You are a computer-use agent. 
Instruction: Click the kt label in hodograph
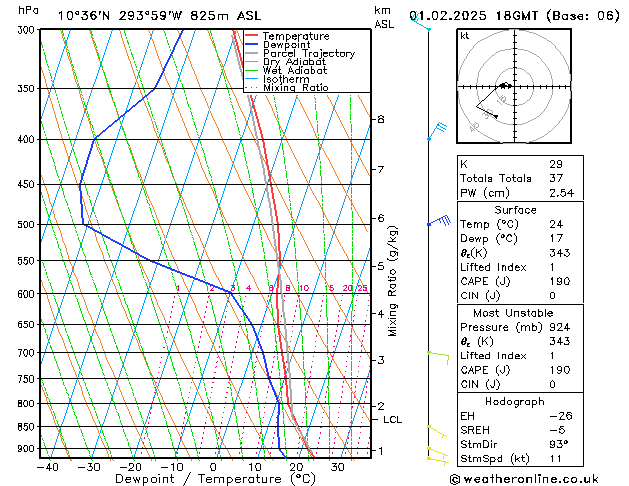coord(465,36)
